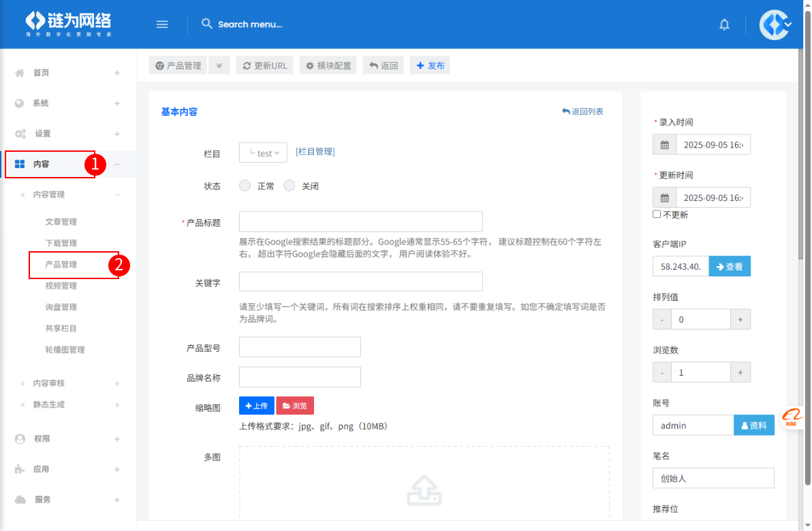Click the 服务 cloud icon
Viewport: 812px width, 531px height.
coord(20,500)
